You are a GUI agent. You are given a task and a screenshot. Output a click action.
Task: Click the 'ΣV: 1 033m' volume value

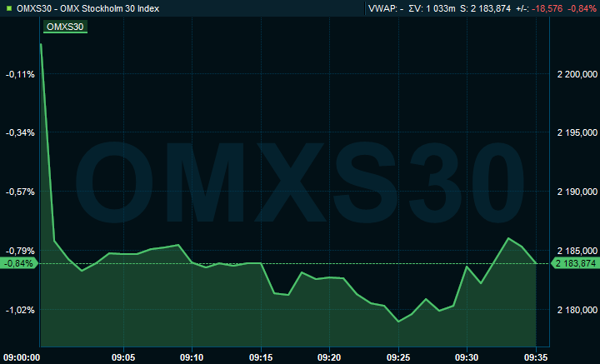click(432, 8)
